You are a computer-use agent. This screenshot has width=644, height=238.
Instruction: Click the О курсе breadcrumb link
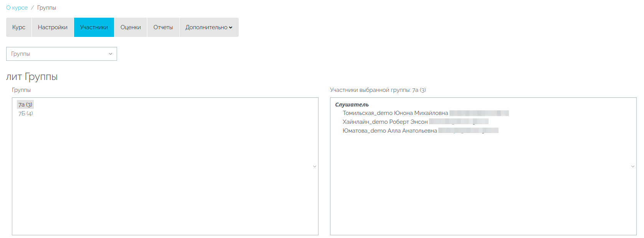click(17, 8)
